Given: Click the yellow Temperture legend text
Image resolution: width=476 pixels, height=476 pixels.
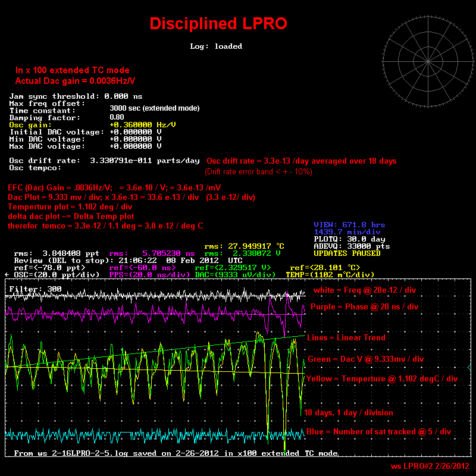Looking at the screenshot, I should [x=382, y=379].
